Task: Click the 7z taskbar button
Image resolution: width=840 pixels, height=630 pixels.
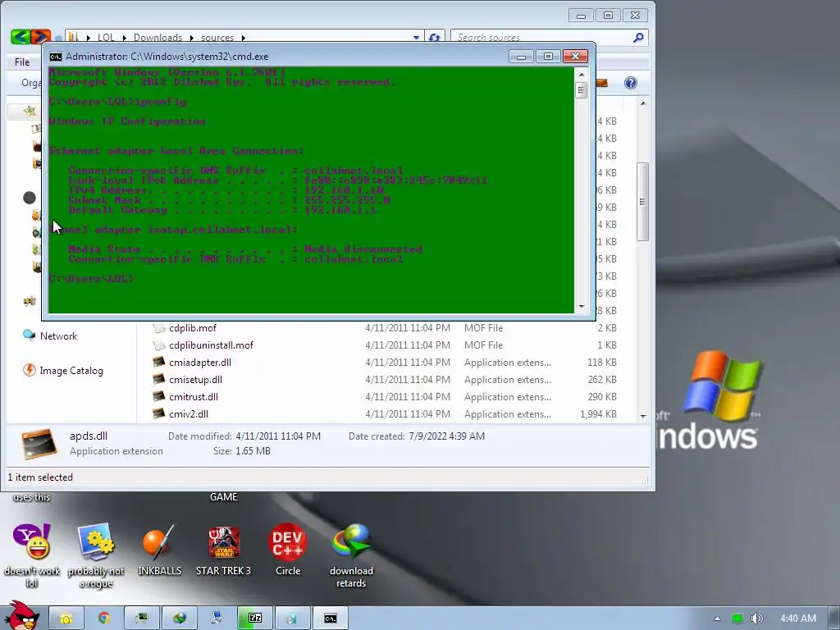Action: (255, 619)
